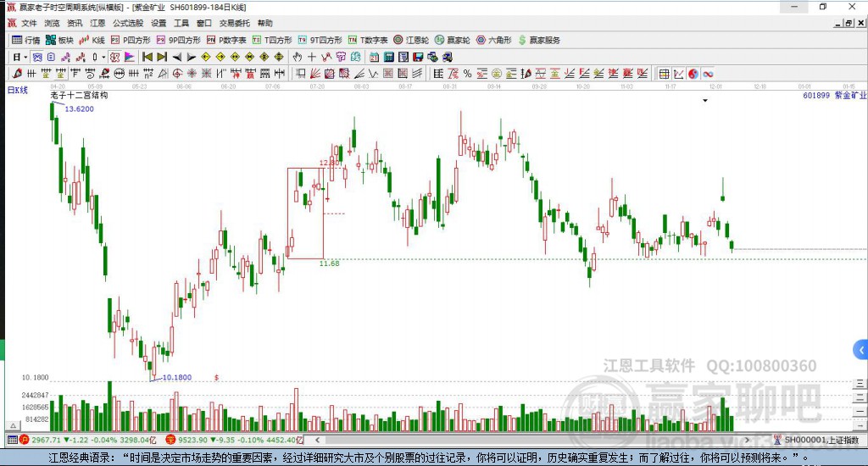Jump to last bar with skip-end icon

click(x=162, y=57)
